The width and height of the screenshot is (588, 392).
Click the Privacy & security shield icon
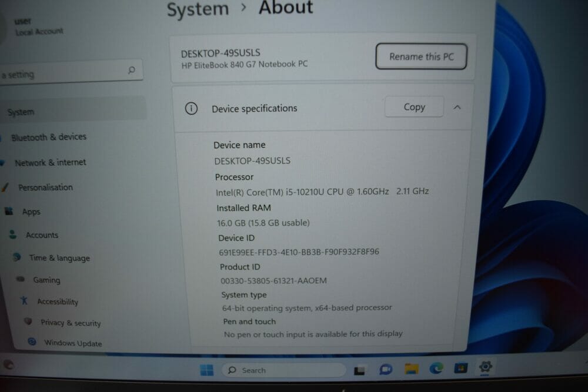[28, 321]
